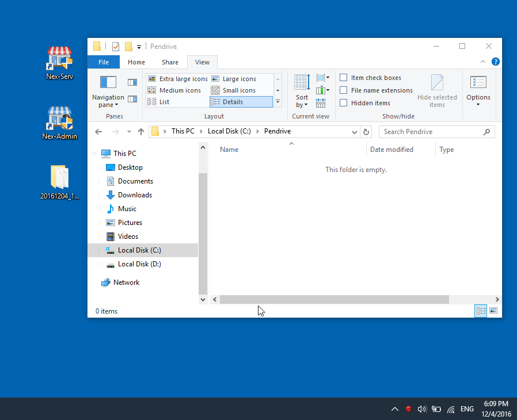The height and width of the screenshot is (420, 517).
Task: Open the Sort by dropdown
Action: point(302,91)
